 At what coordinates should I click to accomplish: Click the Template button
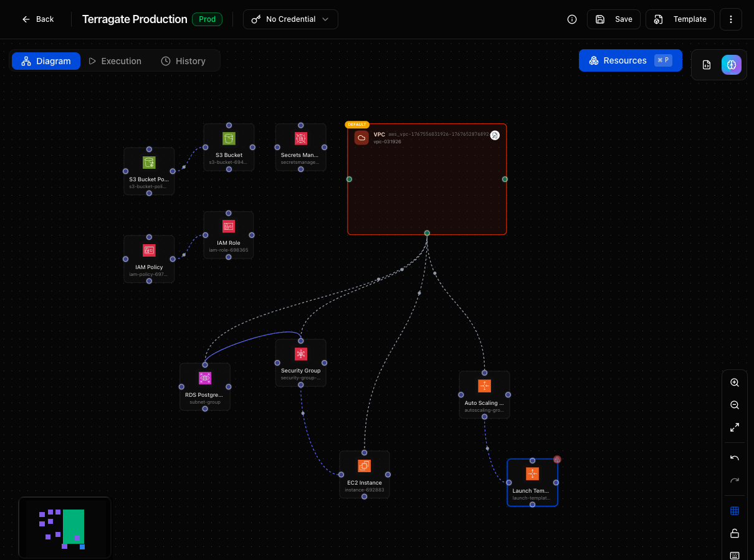pos(680,19)
